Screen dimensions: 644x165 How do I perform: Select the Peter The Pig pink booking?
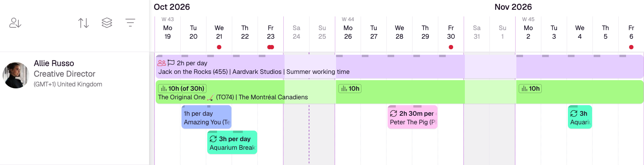click(413, 117)
